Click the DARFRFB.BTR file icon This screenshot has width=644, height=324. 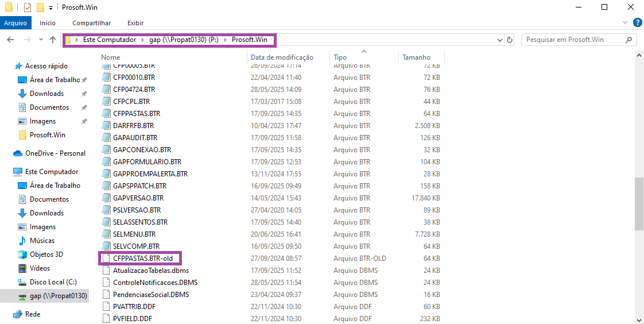click(x=106, y=125)
